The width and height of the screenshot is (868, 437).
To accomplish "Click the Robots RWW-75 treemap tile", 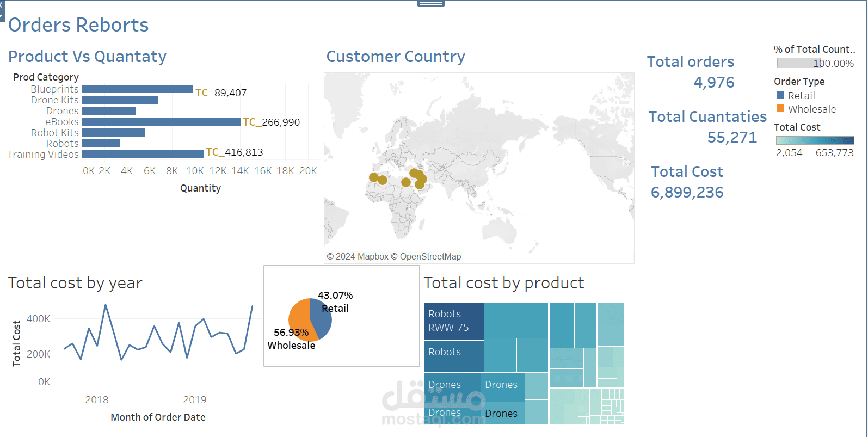I will 454,321.
